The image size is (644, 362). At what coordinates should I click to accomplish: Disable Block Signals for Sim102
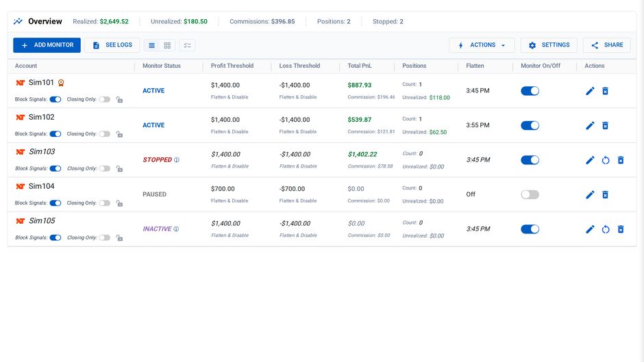(55, 134)
